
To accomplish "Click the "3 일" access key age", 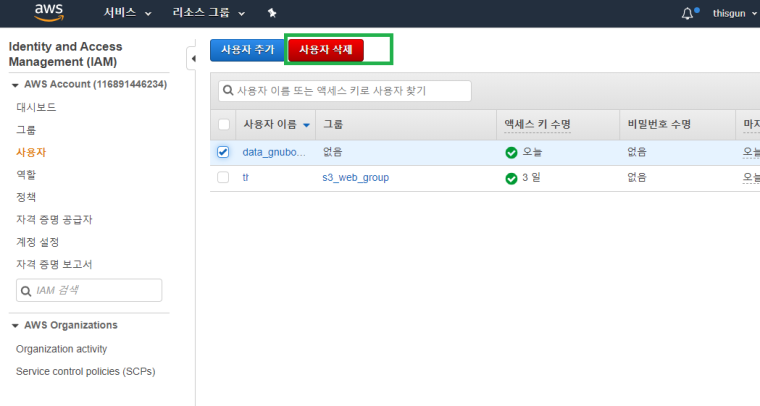I will (x=531, y=178).
